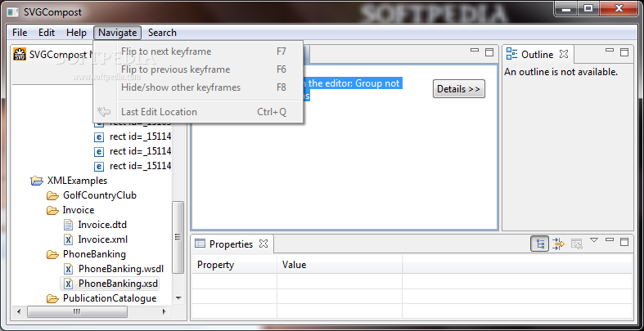Close the open Navigate menu

(x=118, y=33)
